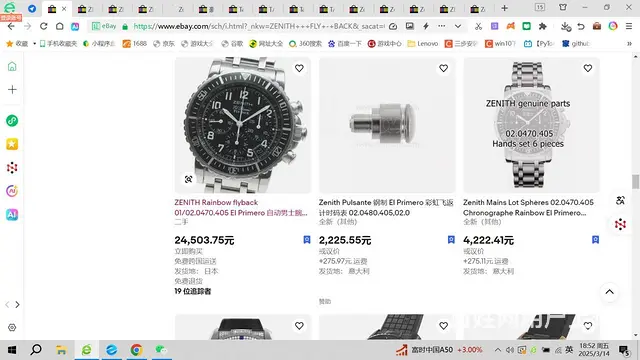Reload the current page
Screen dimensions: 640x360
(43, 27)
